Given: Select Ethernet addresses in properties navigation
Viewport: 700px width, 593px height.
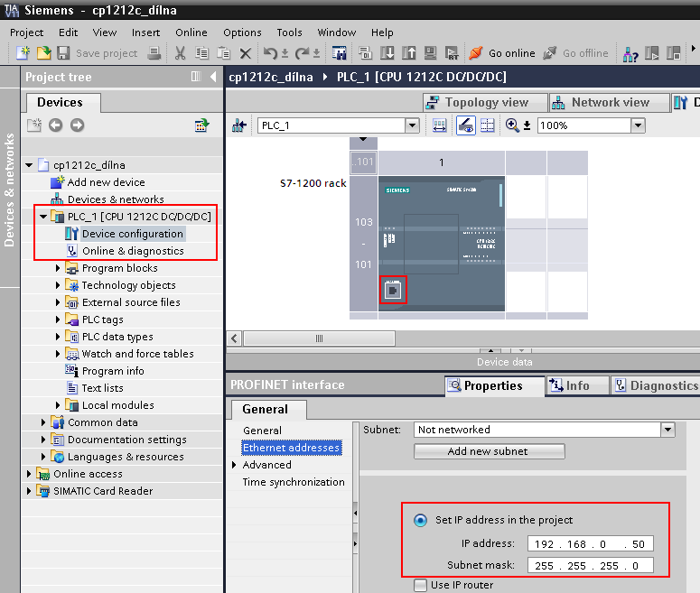Looking at the screenshot, I should pos(291,448).
